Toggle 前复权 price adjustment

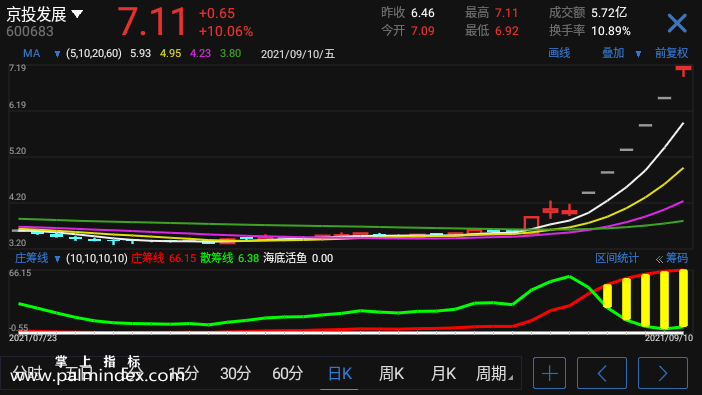point(671,53)
